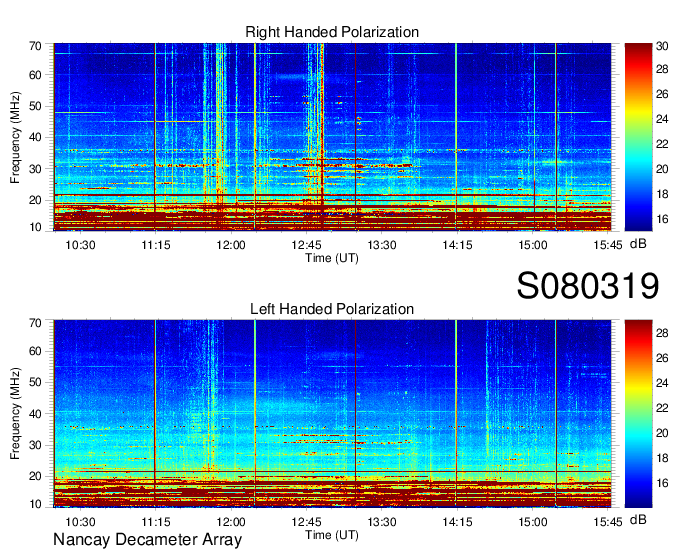Click Time (UT) label under Left Handed plot
This screenshot has width=680, height=552.
click(x=332, y=535)
